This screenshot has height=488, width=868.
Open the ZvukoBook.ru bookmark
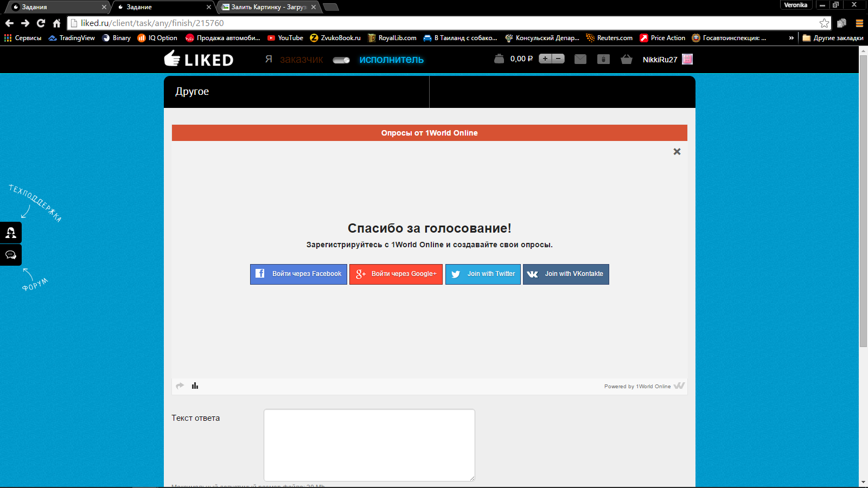click(335, 38)
